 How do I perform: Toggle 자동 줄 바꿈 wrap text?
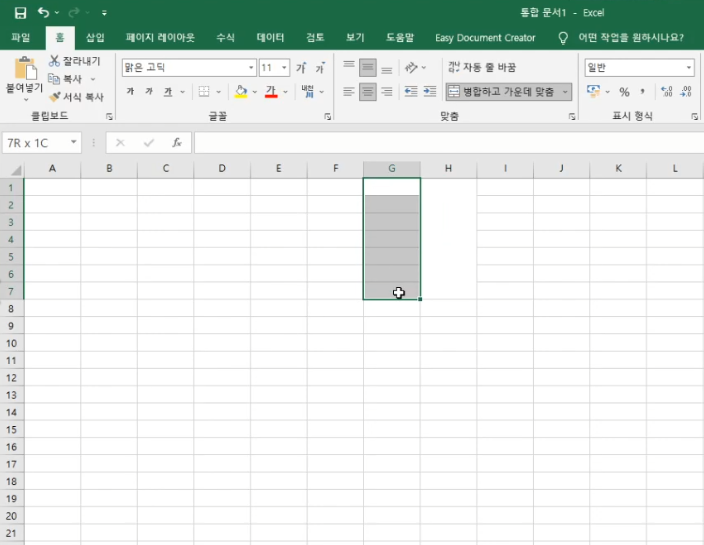(482, 67)
